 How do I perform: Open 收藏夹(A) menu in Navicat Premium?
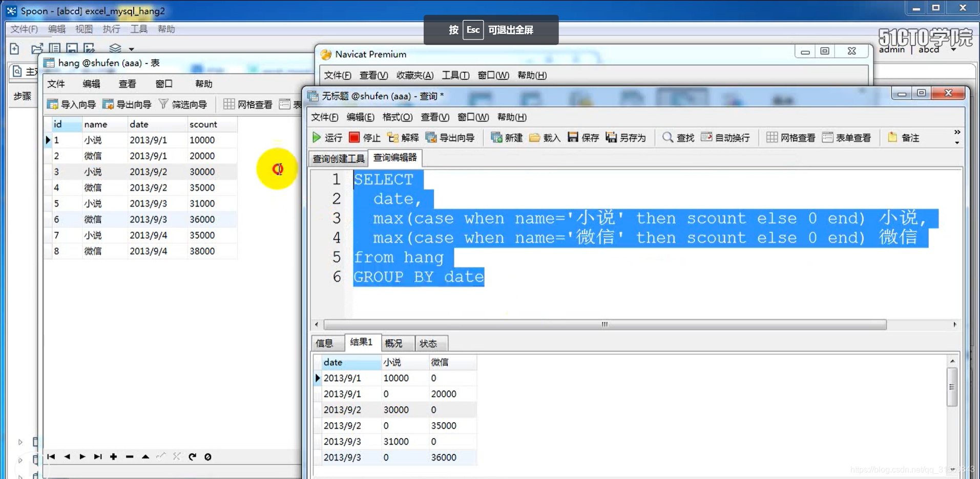pyautogui.click(x=415, y=75)
